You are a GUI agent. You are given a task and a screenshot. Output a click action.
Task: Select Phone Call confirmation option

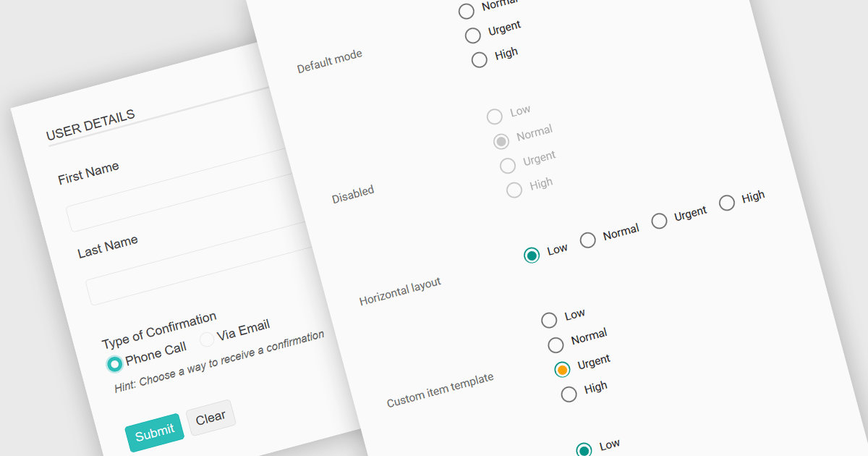tap(114, 364)
